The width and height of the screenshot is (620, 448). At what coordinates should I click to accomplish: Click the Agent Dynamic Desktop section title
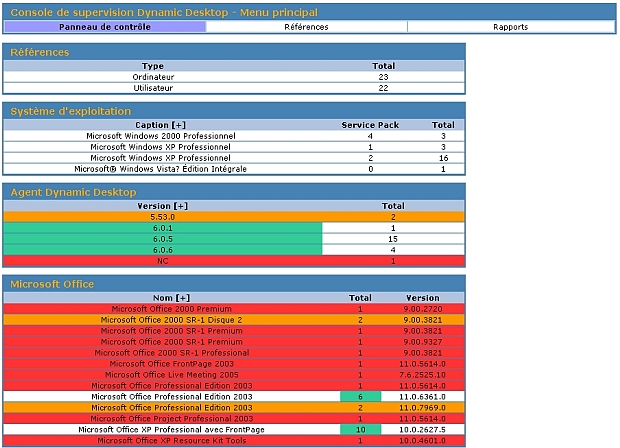tap(73, 192)
